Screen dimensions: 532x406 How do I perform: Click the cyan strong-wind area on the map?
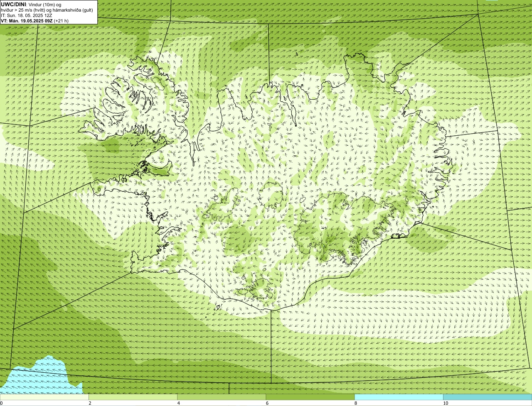pyautogui.click(x=44, y=378)
